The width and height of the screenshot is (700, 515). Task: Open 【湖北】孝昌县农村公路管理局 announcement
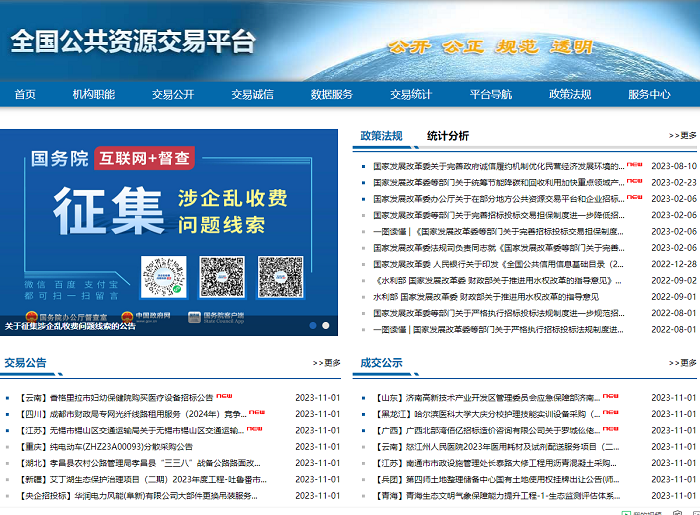pyautogui.click(x=139, y=463)
